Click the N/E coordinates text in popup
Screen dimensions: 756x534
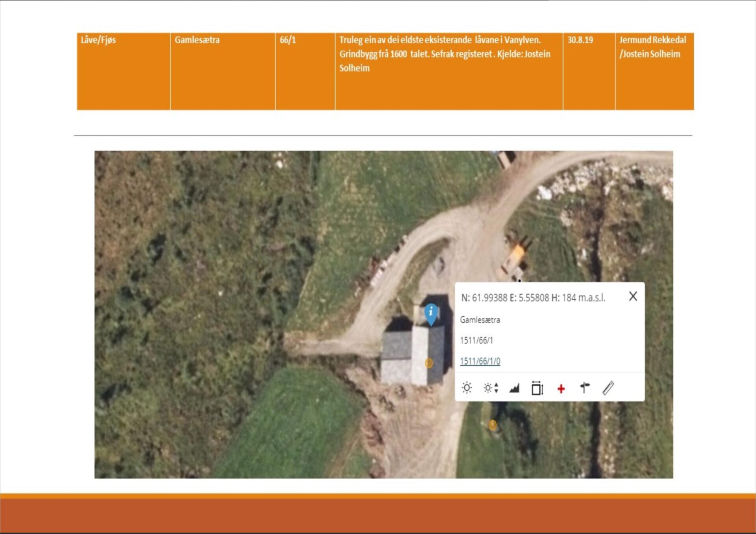[x=533, y=298]
